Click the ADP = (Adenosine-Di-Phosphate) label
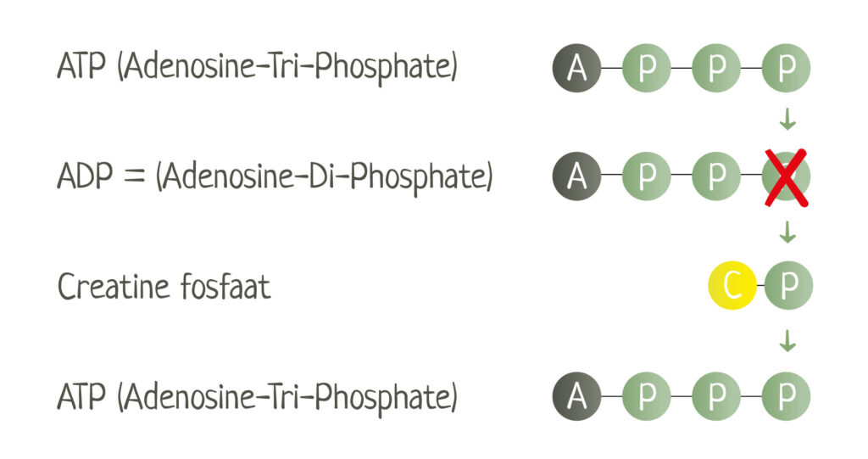This screenshot has width=868, height=459. [x=275, y=176]
